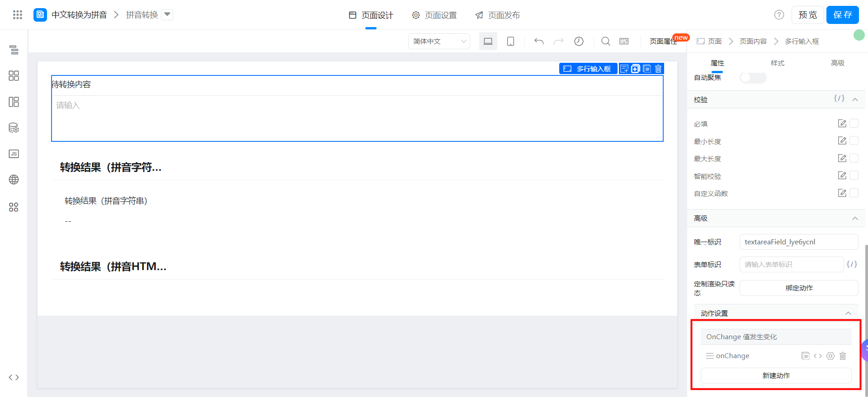
Task: Collapse the 动作设置 section
Action: (x=848, y=313)
